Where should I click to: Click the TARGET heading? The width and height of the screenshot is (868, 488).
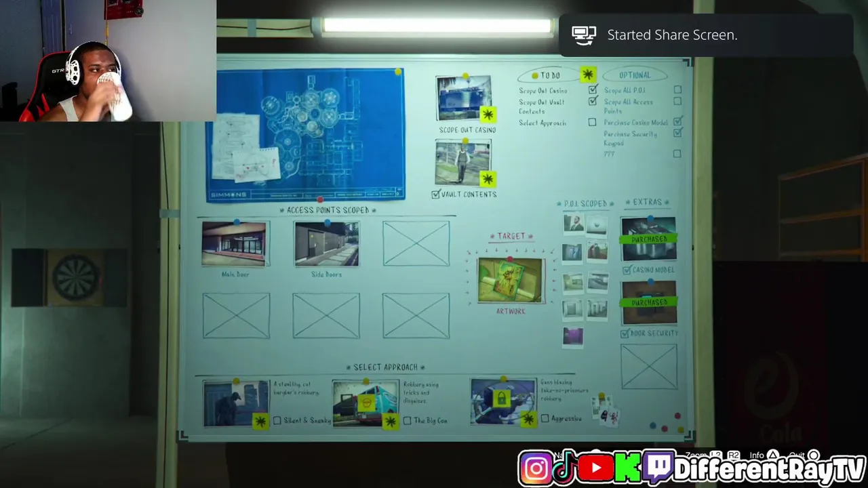[511, 237]
